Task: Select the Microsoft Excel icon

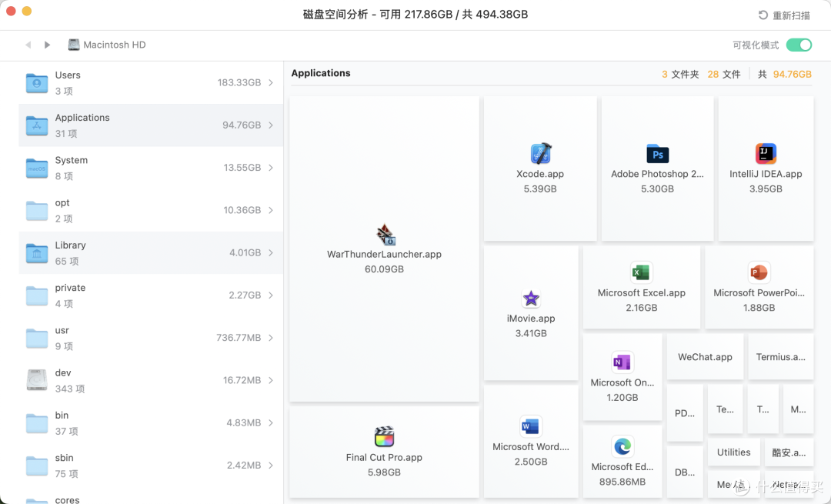Action: (641, 272)
